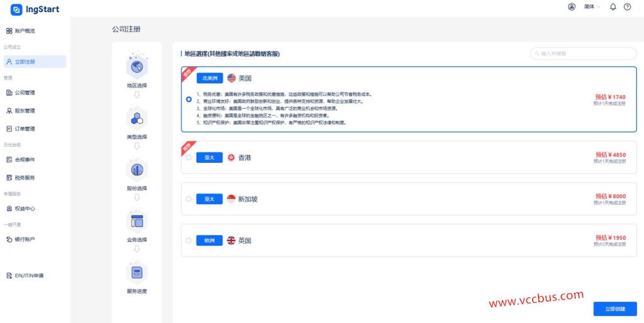Select the 新加坡 radio button
The height and width of the screenshot is (323, 644).
(x=189, y=199)
